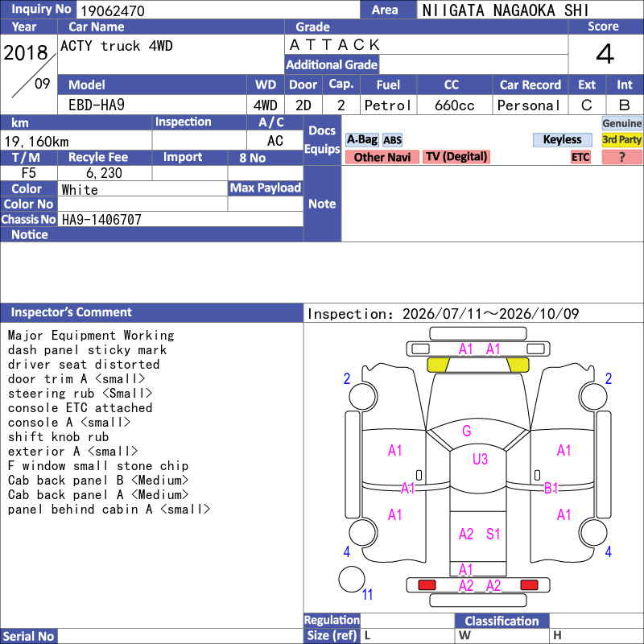This screenshot has width=644, height=644.
Task: Select the TV (Degital) badge
Action: pyautogui.click(x=456, y=157)
